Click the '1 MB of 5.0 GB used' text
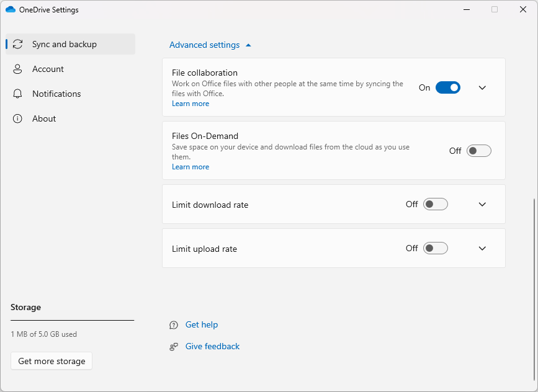This screenshot has height=392, width=538. point(43,334)
